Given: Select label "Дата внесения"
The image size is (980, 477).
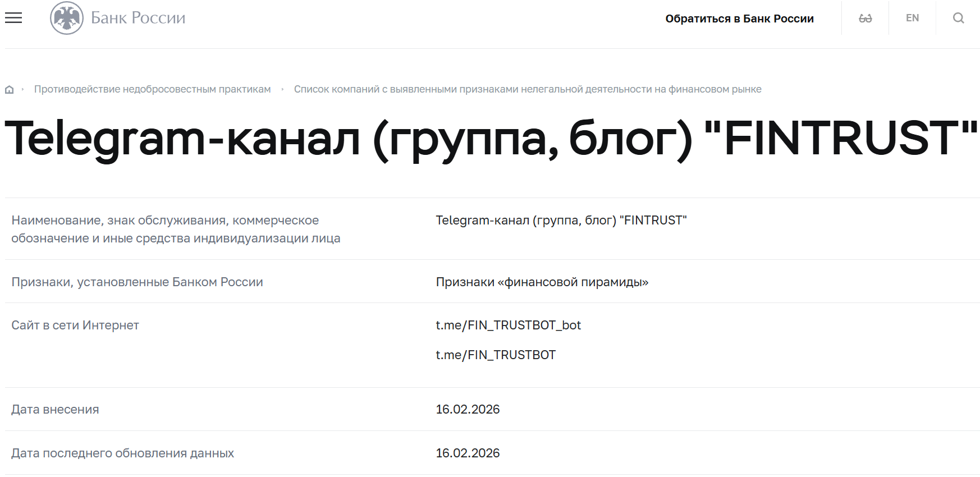Looking at the screenshot, I should click(x=55, y=409).
